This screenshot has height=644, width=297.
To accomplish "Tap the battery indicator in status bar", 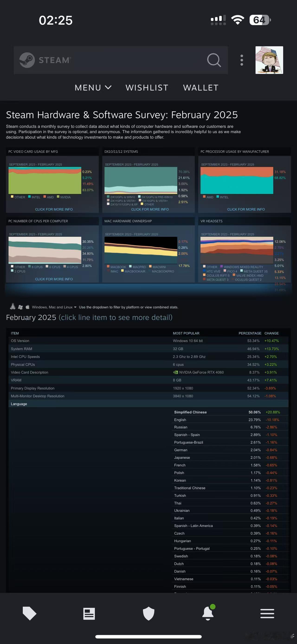I will point(260,20).
